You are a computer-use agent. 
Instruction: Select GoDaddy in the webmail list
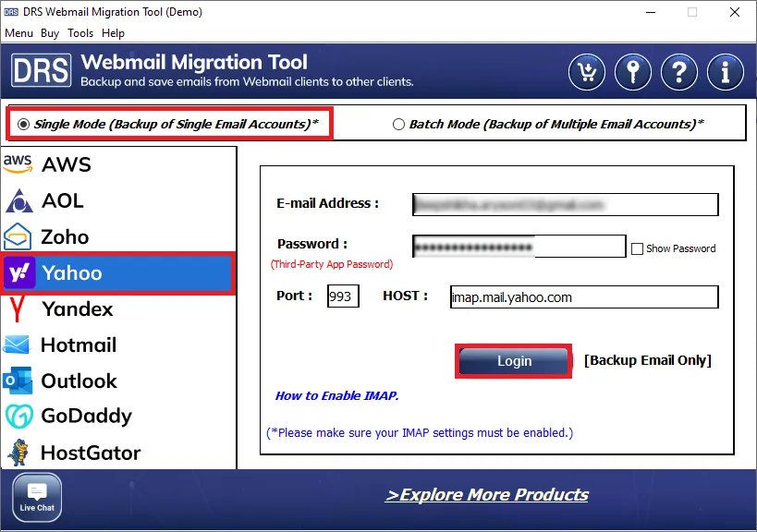(118, 417)
